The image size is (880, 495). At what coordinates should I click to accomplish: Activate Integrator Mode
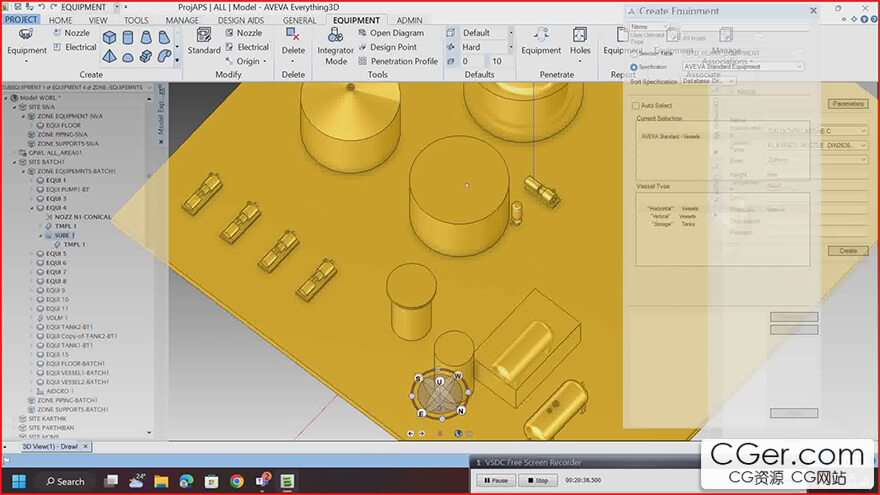pos(335,46)
